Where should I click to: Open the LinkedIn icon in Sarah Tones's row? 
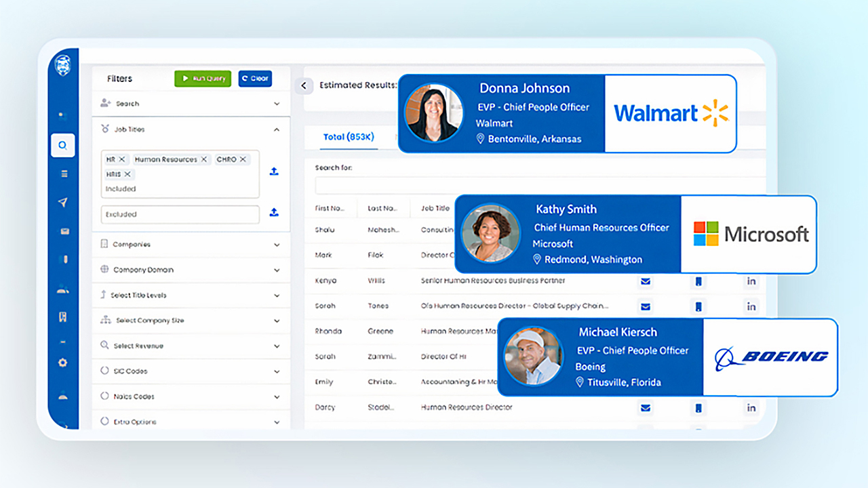(751, 306)
